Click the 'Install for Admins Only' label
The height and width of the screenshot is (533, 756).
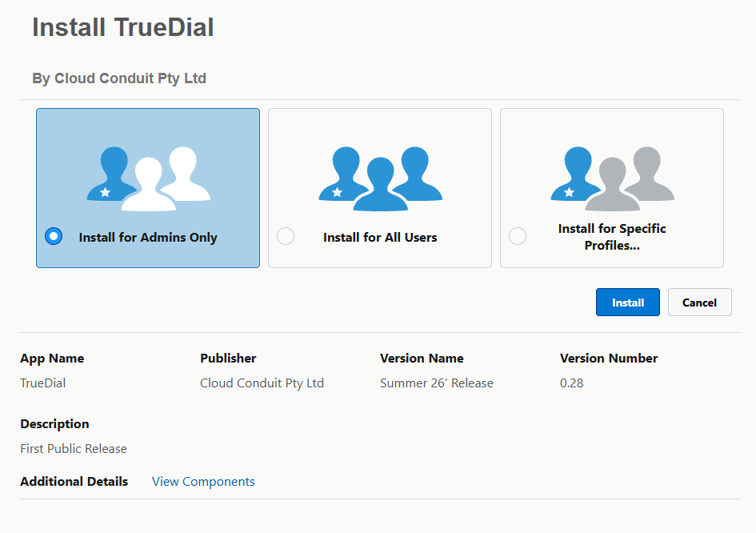pyautogui.click(x=148, y=238)
